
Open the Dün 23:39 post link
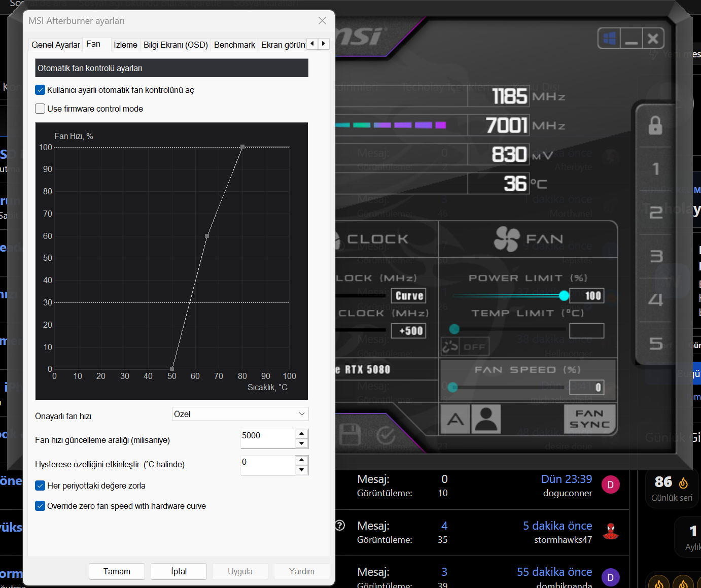tap(567, 479)
